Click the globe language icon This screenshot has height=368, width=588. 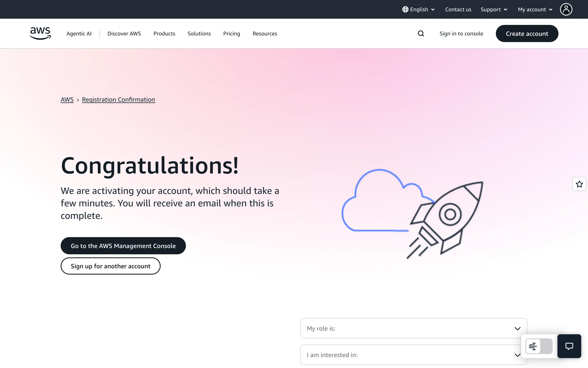tap(405, 10)
